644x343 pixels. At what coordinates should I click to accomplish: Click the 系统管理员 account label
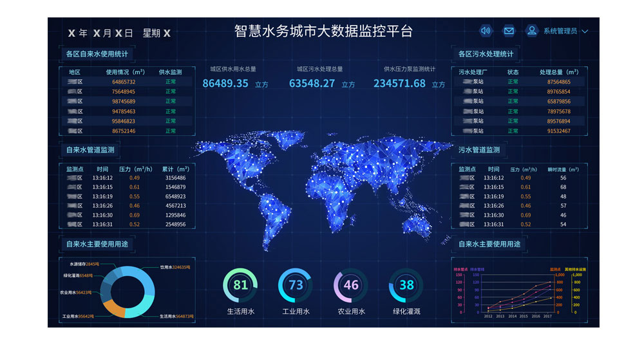click(560, 32)
